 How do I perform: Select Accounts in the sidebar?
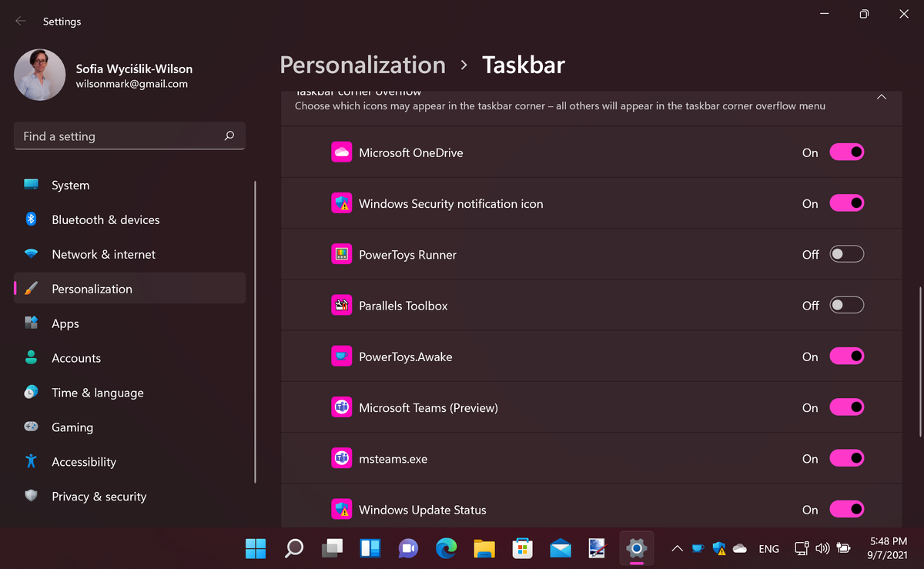point(76,357)
